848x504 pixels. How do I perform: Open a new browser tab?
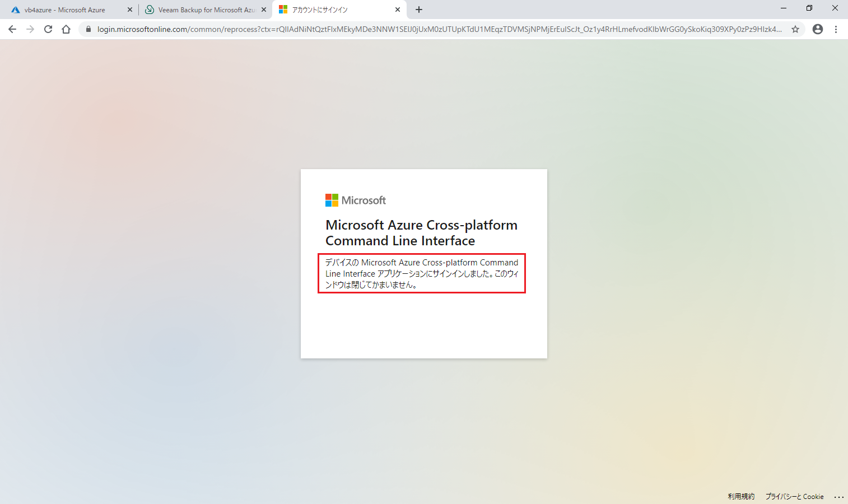419,10
